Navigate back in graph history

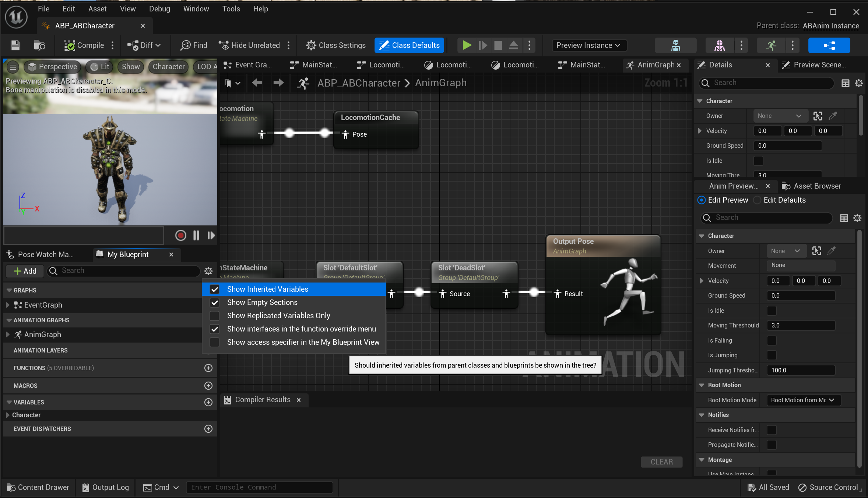(257, 83)
